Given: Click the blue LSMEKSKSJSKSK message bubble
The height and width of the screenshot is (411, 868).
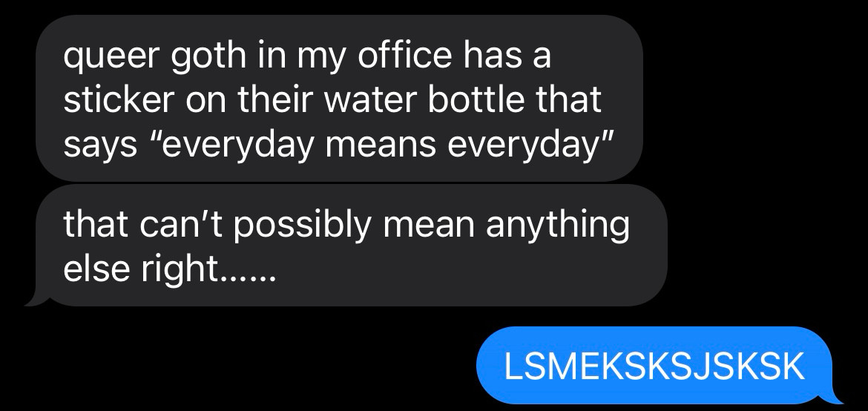Looking at the screenshot, I should (654, 366).
